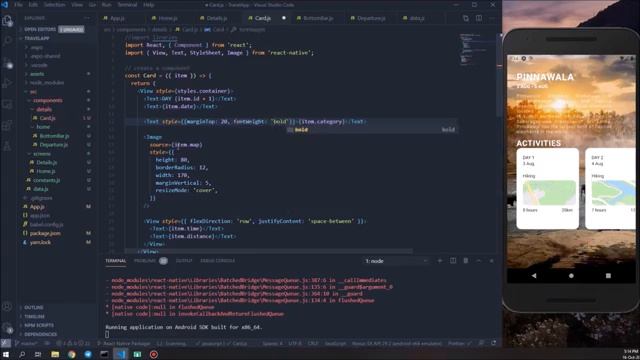Expand the OUTLINE section

[x=33, y=307]
